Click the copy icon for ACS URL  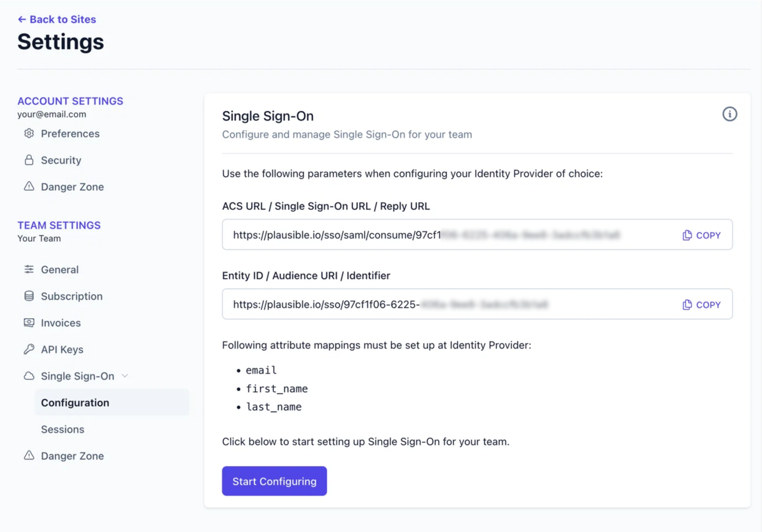click(687, 235)
